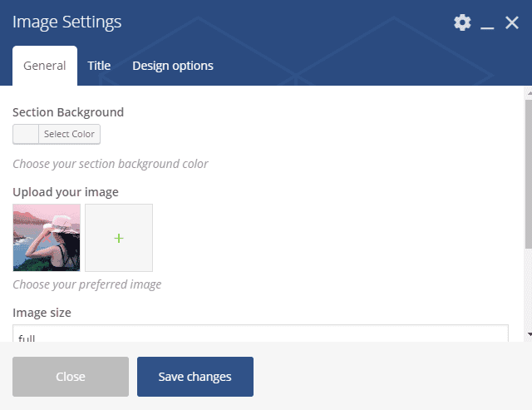Screen dimensions: 532x410
Task: Click the Save changes button
Action: pyautogui.click(x=195, y=377)
